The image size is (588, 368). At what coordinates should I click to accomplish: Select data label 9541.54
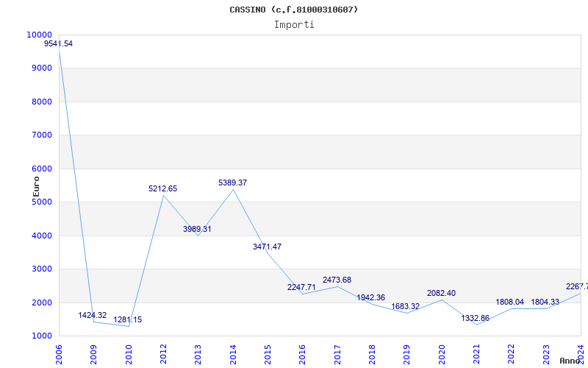coord(59,43)
